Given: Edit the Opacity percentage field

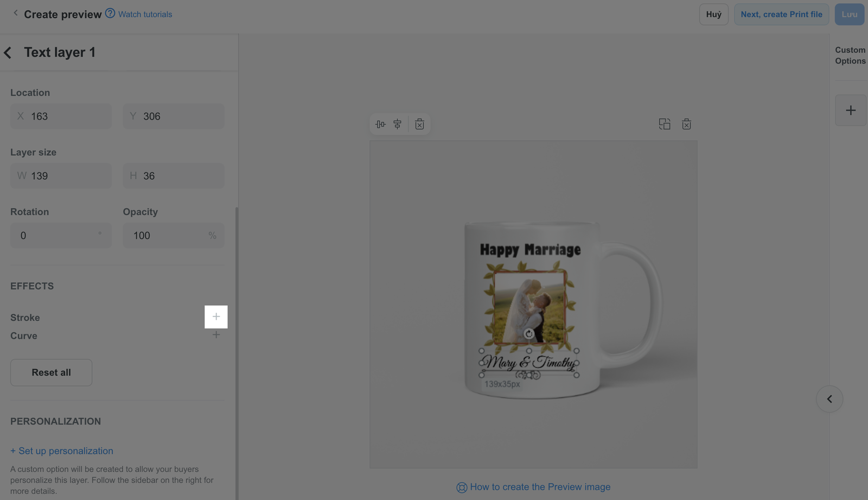Looking at the screenshot, I should pyautogui.click(x=174, y=236).
